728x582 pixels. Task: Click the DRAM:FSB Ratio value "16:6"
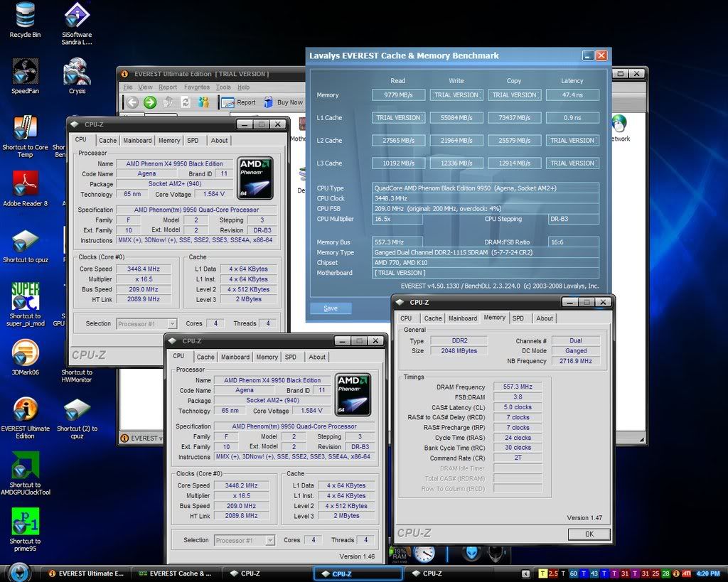coord(573,242)
